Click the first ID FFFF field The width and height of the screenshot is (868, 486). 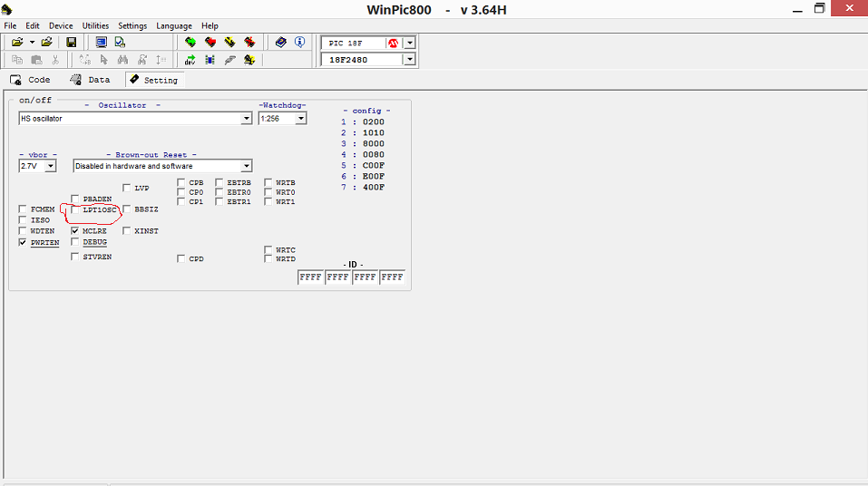click(310, 277)
